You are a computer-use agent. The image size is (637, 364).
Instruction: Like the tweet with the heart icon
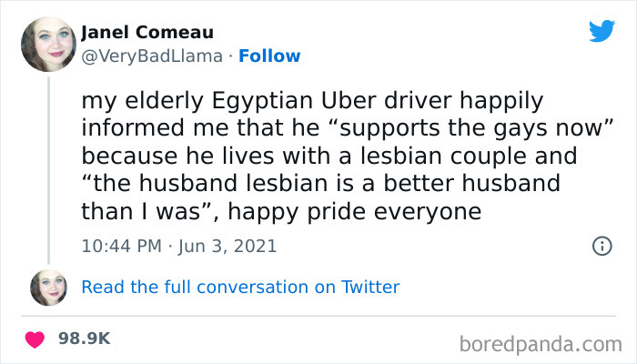pyautogui.click(x=35, y=339)
